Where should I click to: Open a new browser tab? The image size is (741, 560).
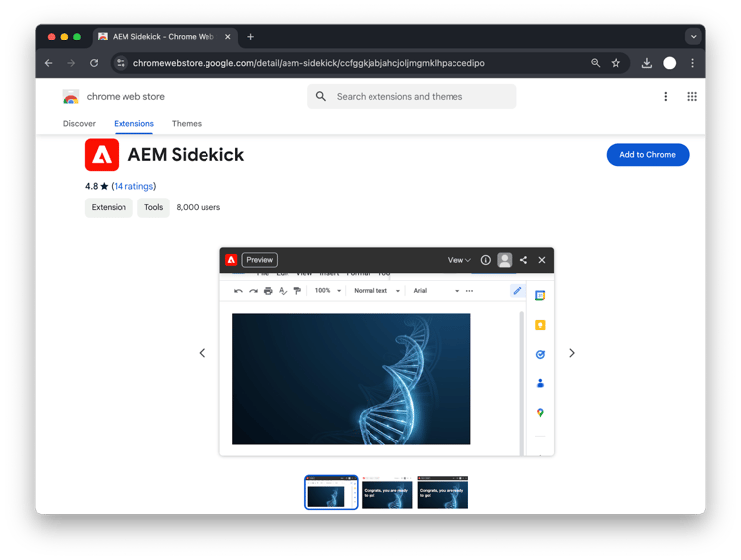pos(251,37)
